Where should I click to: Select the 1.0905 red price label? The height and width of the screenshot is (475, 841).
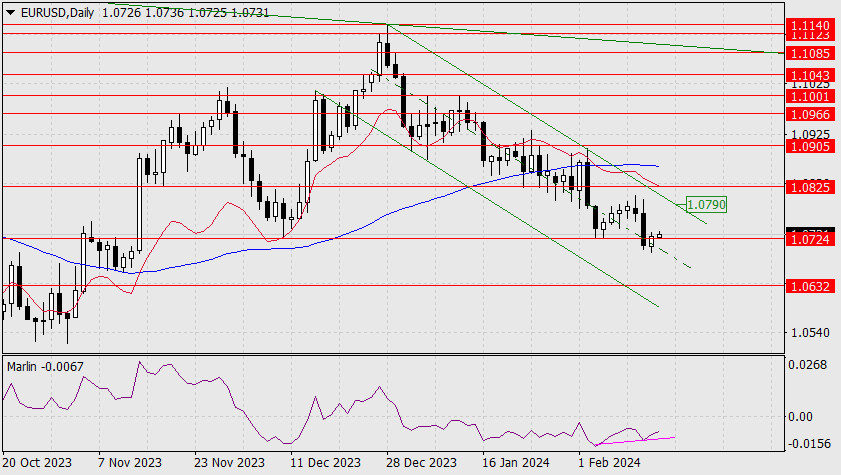810,146
